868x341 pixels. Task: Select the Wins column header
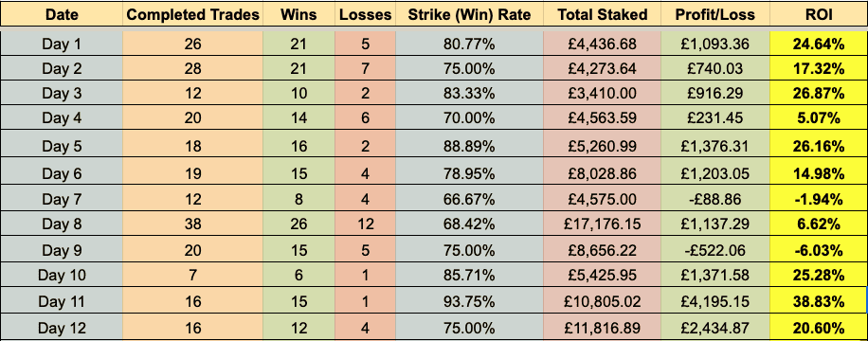click(x=298, y=14)
